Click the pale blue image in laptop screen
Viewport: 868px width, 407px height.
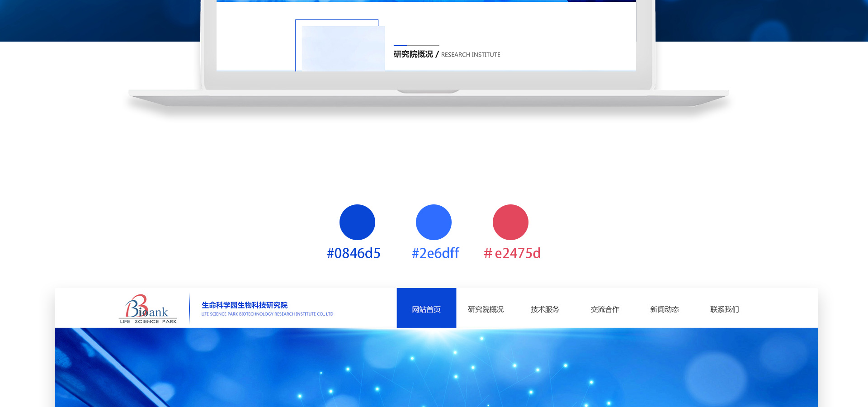point(343,48)
